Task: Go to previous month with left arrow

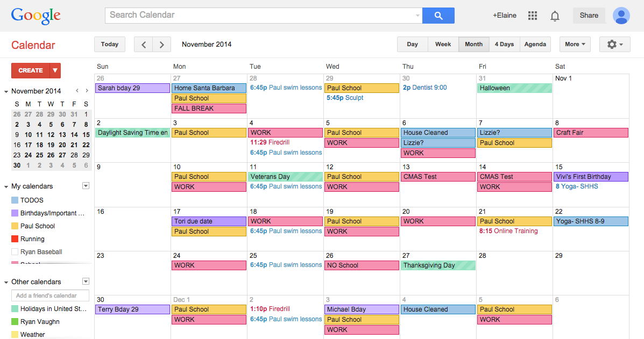Action: [143, 44]
